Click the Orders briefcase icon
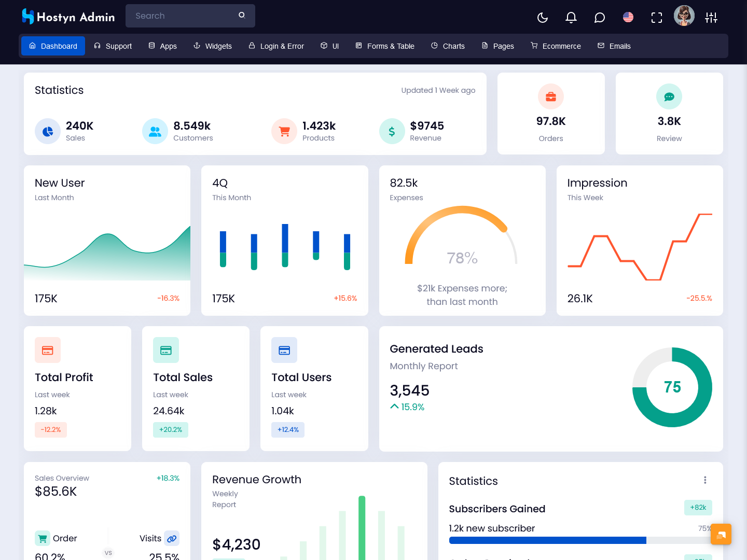The image size is (747, 560). point(551,96)
